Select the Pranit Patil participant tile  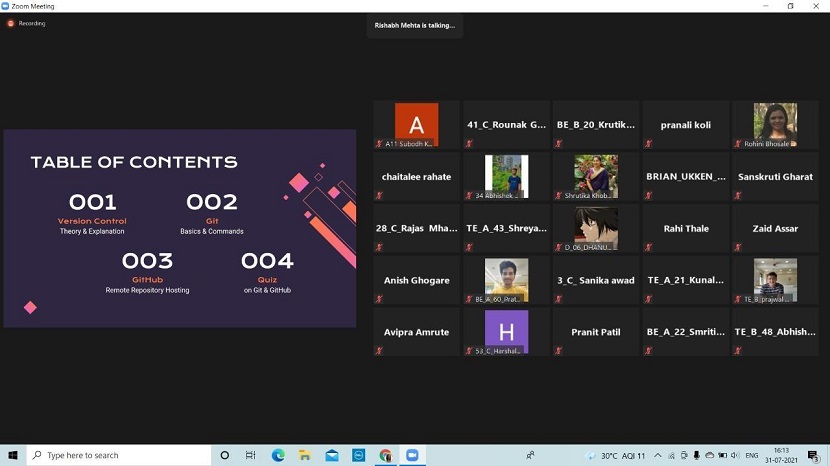(x=596, y=332)
